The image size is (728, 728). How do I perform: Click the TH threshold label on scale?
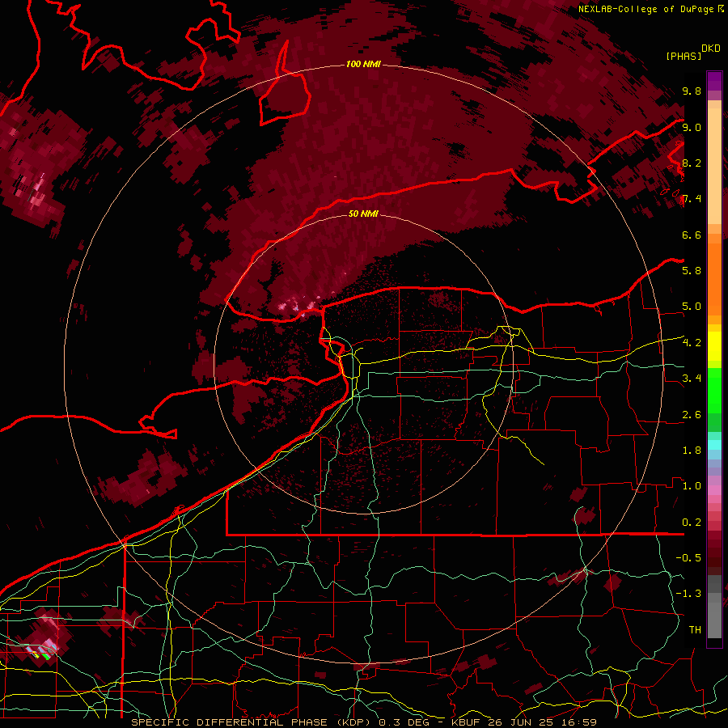click(x=695, y=630)
